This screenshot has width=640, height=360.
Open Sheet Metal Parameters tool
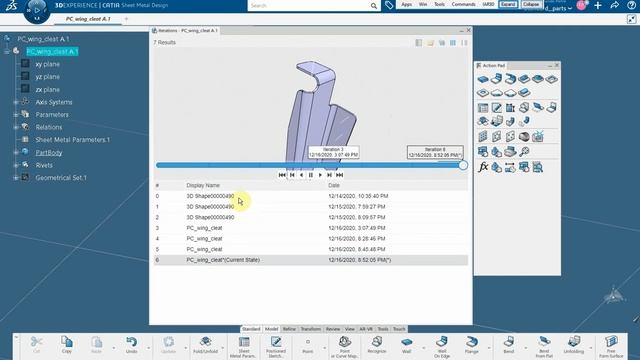pos(244,347)
